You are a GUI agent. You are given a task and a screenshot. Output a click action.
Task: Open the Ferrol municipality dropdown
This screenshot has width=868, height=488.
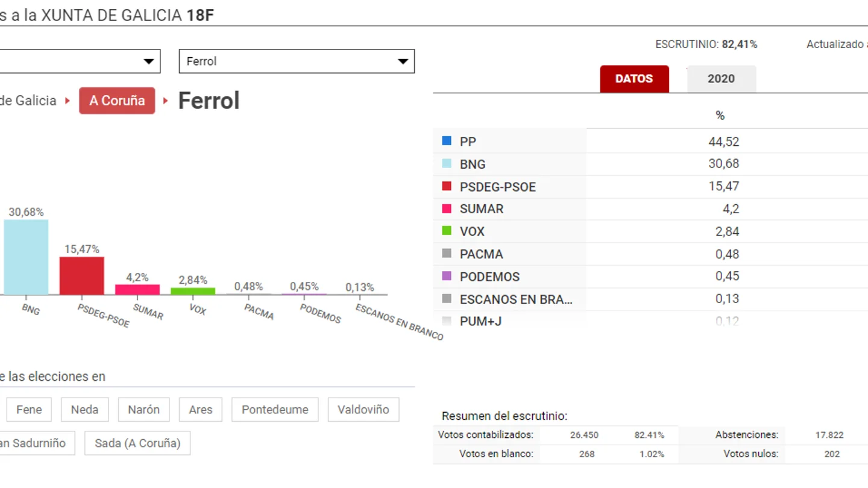(x=297, y=61)
